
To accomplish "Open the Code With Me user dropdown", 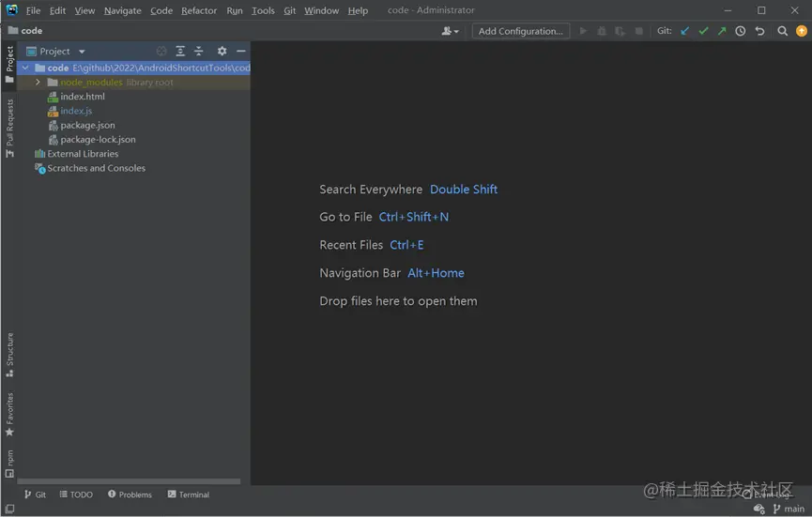I will pyautogui.click(x=450, y=31).
